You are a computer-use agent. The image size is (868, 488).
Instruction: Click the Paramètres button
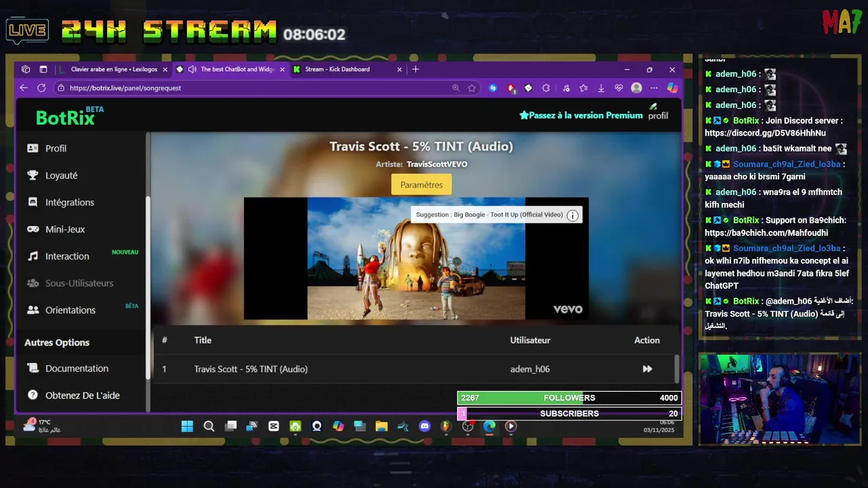pyautogui.click(x=421, y=184)
